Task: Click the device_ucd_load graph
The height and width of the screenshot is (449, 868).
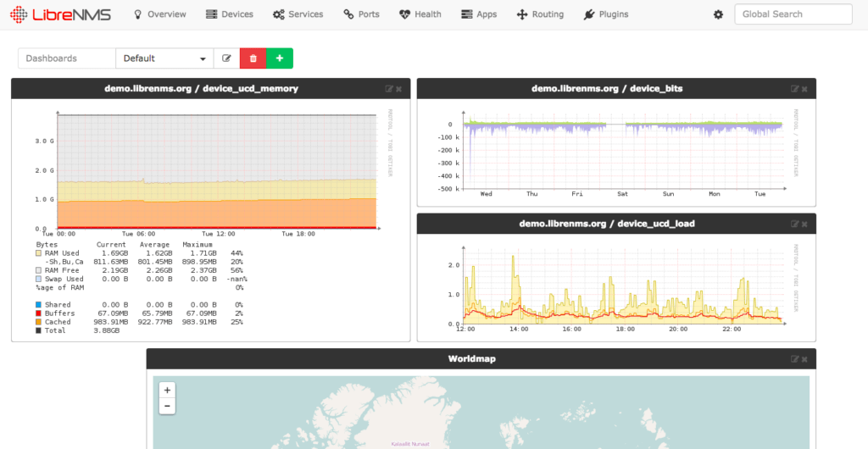Action: pos(617,289)
